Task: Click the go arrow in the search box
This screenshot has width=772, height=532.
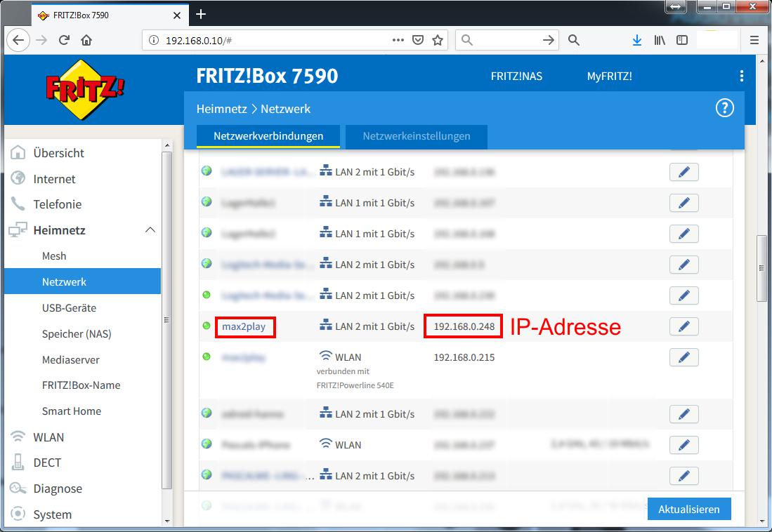Action: [x=549, y=40]
